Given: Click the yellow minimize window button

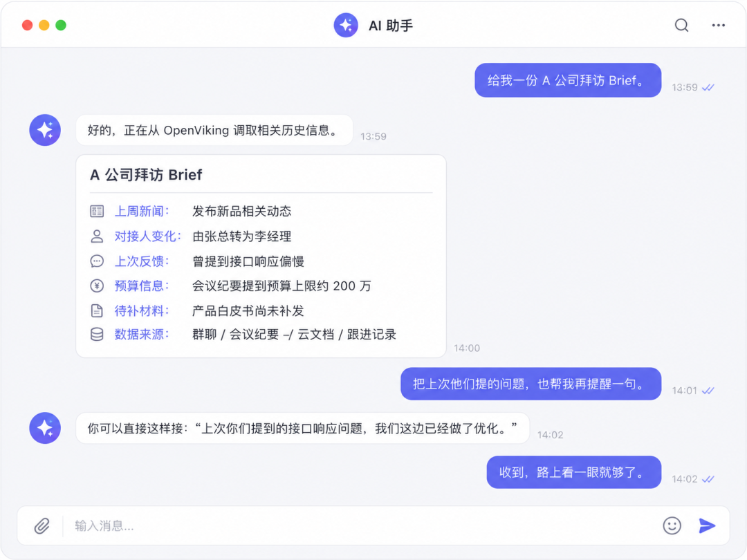Looking at the screenshot, I should (x=44, y=26).
